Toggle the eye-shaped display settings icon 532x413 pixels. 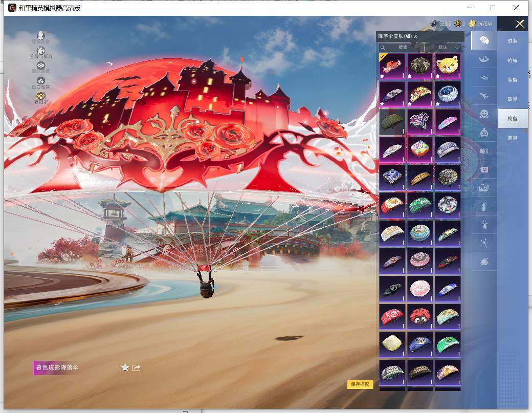(x=41, y=66)
